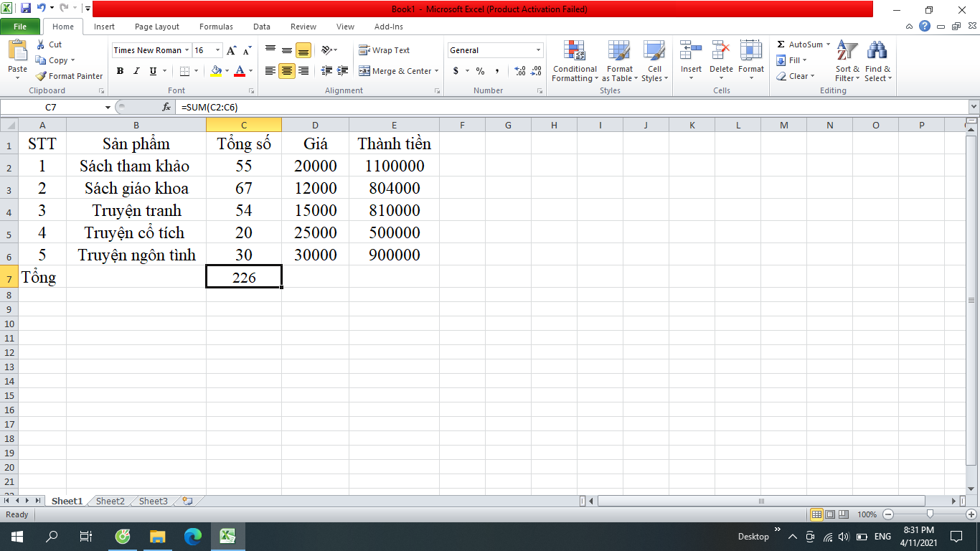Image resolution: width=980 pixels, height=551 pixels.
Task: Click the Delete cells icon
Action: pyautogui.click(x=721, y=52)
